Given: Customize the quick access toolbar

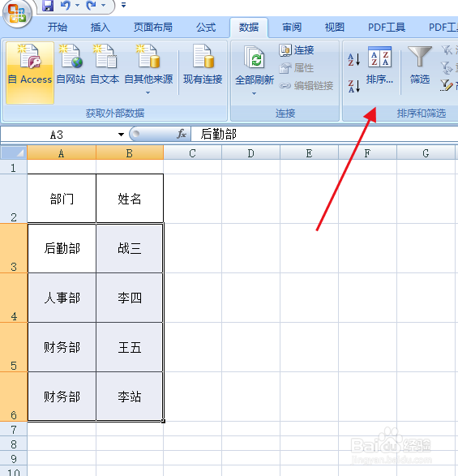Looking at the screenshot, I should (x=123, y=6).
